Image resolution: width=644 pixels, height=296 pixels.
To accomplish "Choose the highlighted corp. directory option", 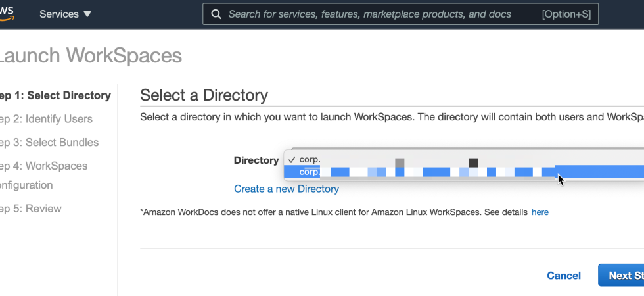I will (x=464, y=172).
